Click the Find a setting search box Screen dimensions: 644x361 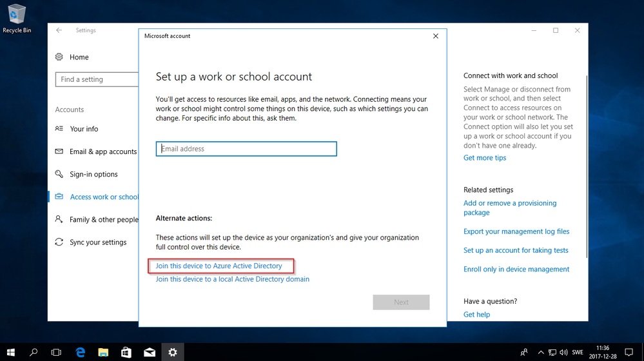[97, 79]
